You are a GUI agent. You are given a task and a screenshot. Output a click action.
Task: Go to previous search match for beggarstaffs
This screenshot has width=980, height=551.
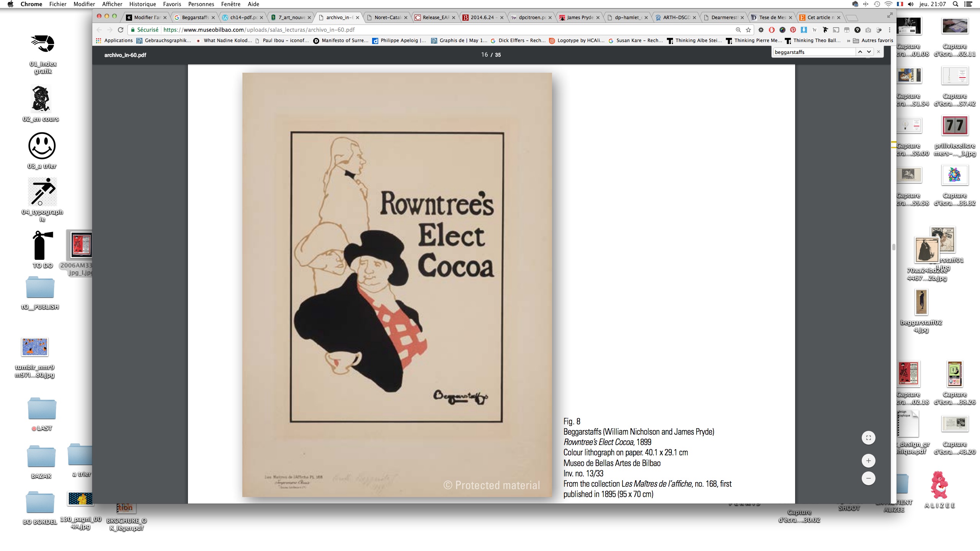click(860, 52)
